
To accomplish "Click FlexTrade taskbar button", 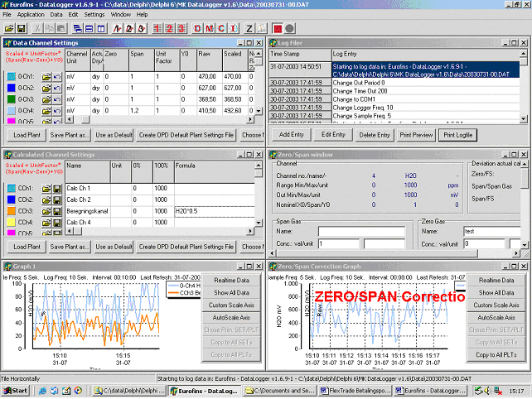I will click(x=355, y=391).
